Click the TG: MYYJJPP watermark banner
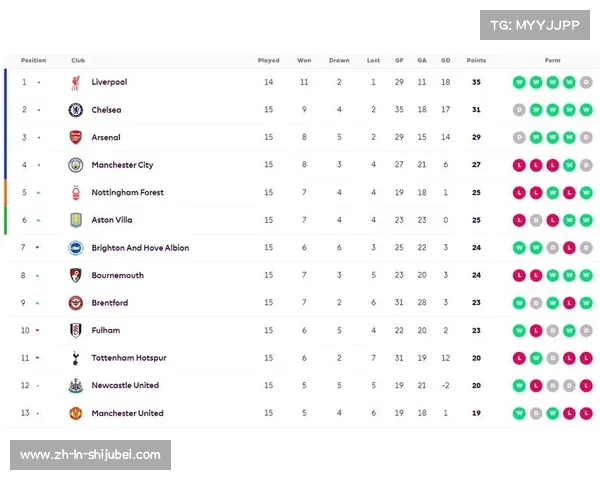This screenshot has width=600, height=480. [535, 25]
